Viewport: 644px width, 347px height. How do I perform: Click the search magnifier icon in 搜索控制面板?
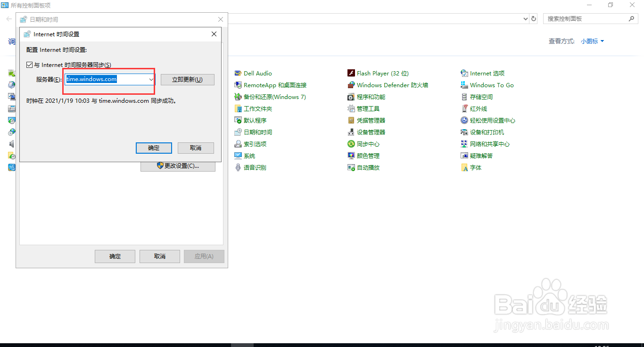click(632, 19)
